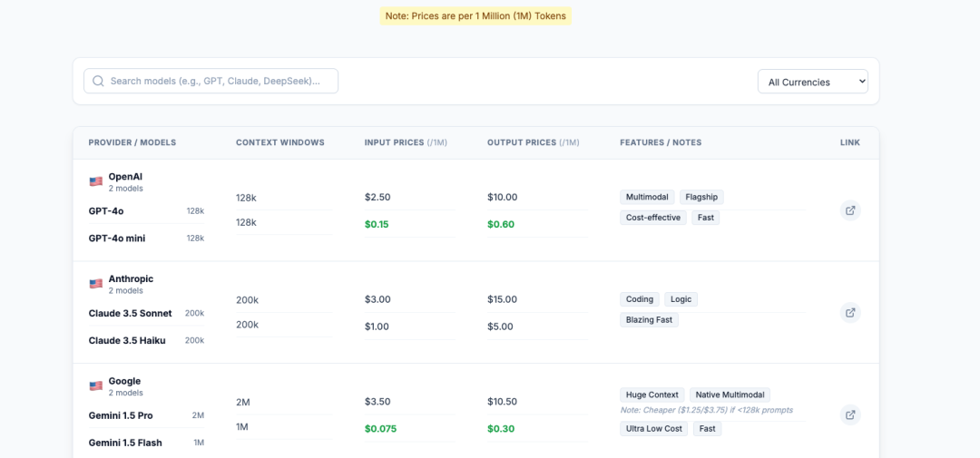
Task: Click the green $0.30 output price
Action: tap(501, 429)
